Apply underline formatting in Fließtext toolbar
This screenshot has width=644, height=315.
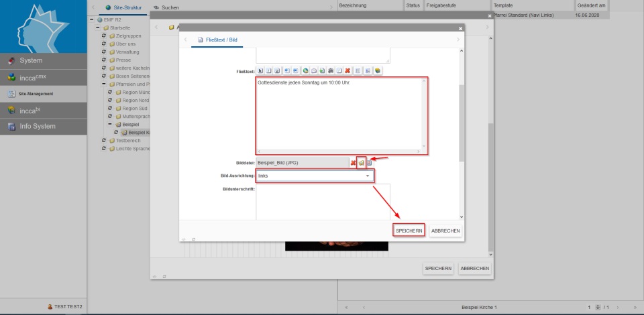(276, 70)
